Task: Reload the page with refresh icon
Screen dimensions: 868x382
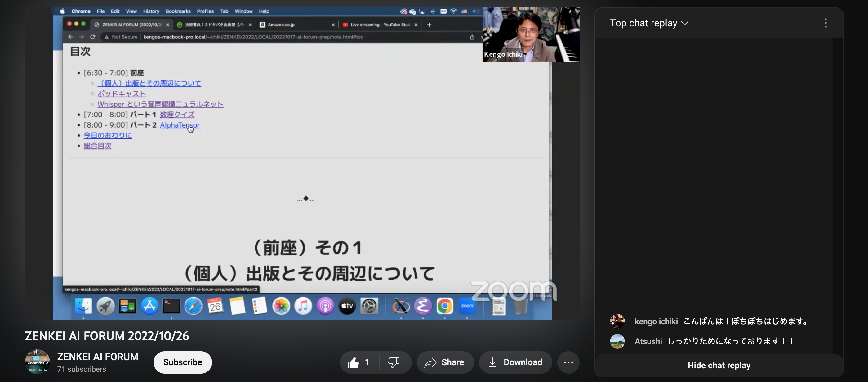Action: point(93,37)
